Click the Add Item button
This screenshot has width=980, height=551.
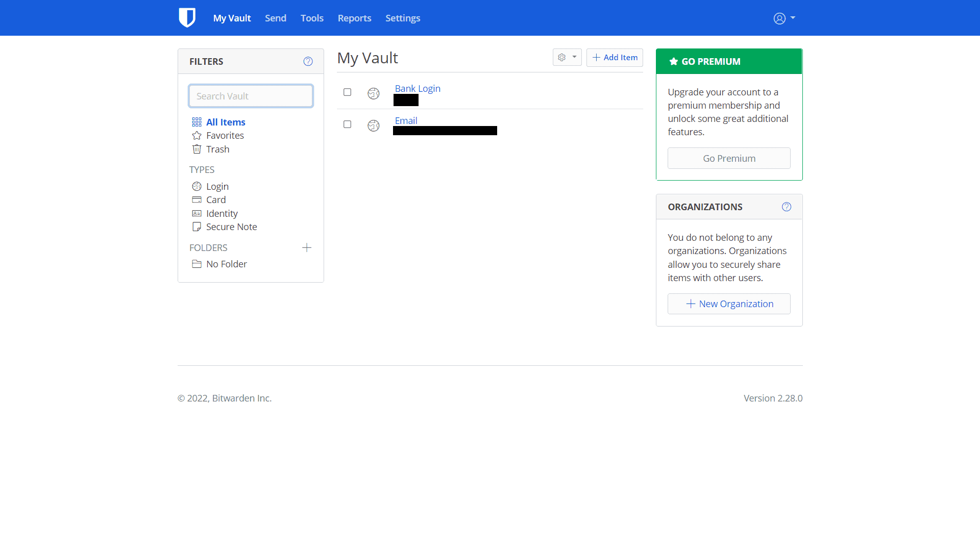pos(615,57)
